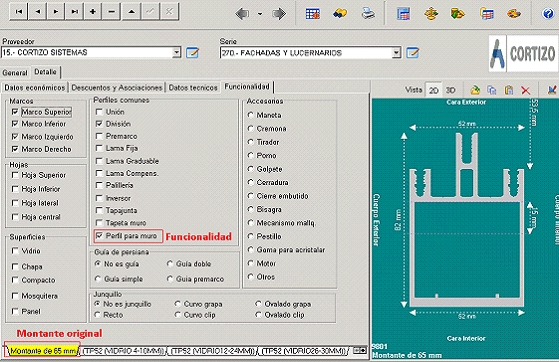Switch to the Datos tecnicos tab

[193, 87]
